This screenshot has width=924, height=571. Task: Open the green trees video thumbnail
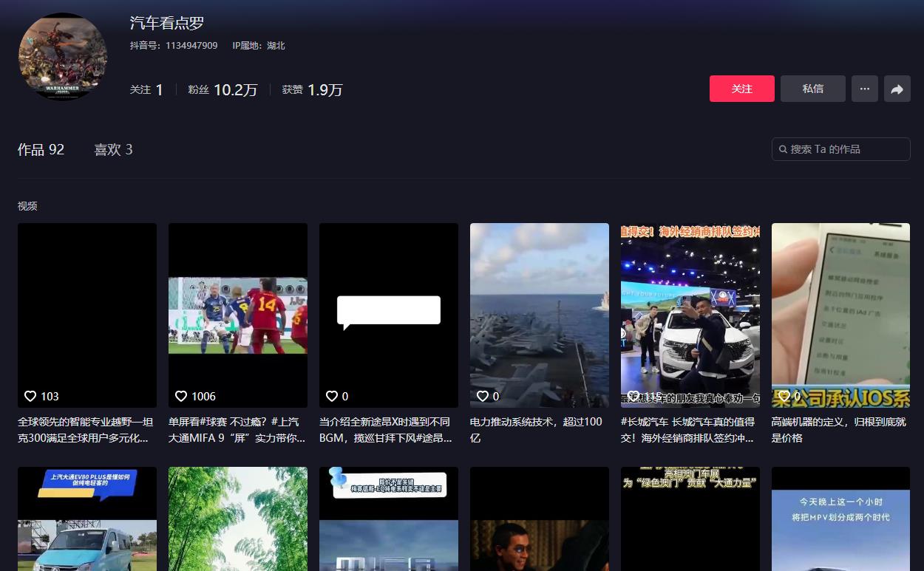coord(238,519)
